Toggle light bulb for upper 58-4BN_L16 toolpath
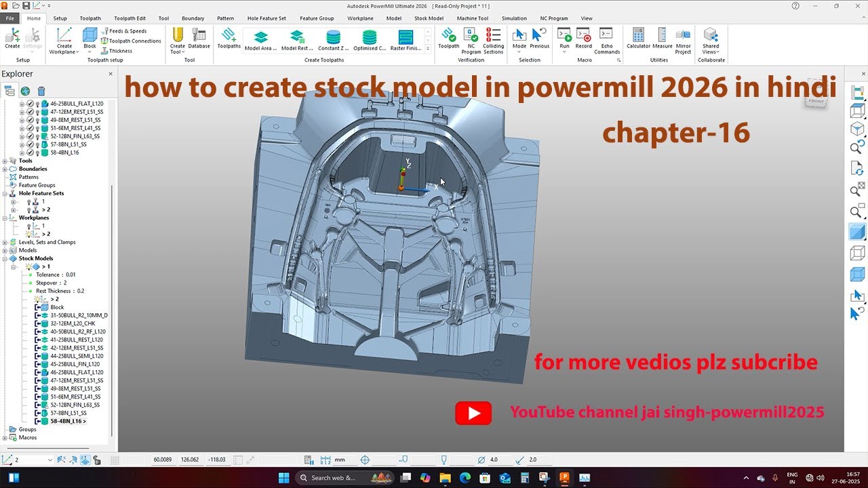The height and width of the screenshot is (488, 868). 37,152
